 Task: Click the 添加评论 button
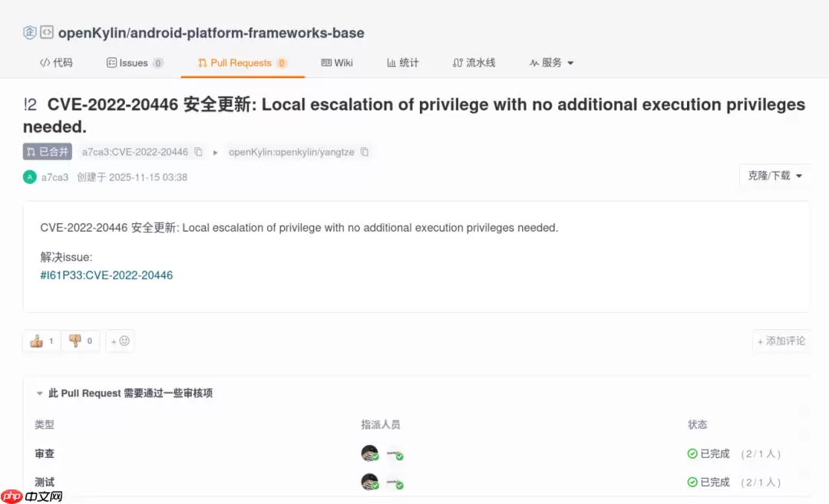click(x=781, y=341)
